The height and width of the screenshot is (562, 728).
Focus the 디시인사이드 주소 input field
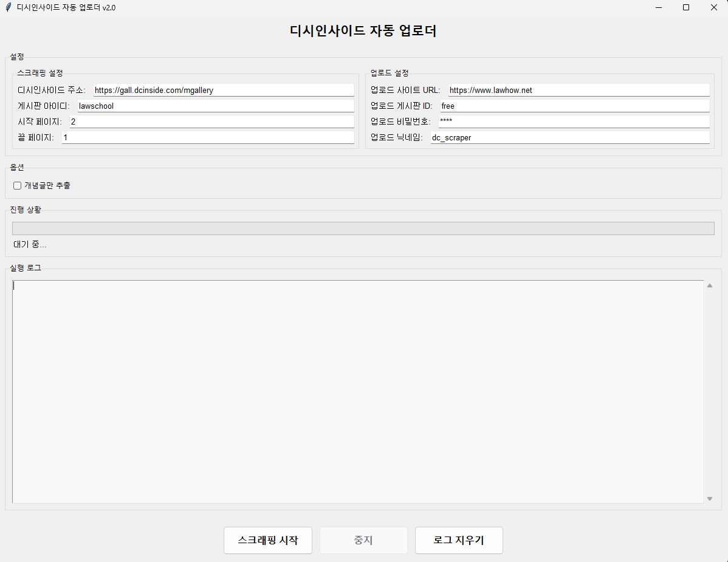(223, 90)
